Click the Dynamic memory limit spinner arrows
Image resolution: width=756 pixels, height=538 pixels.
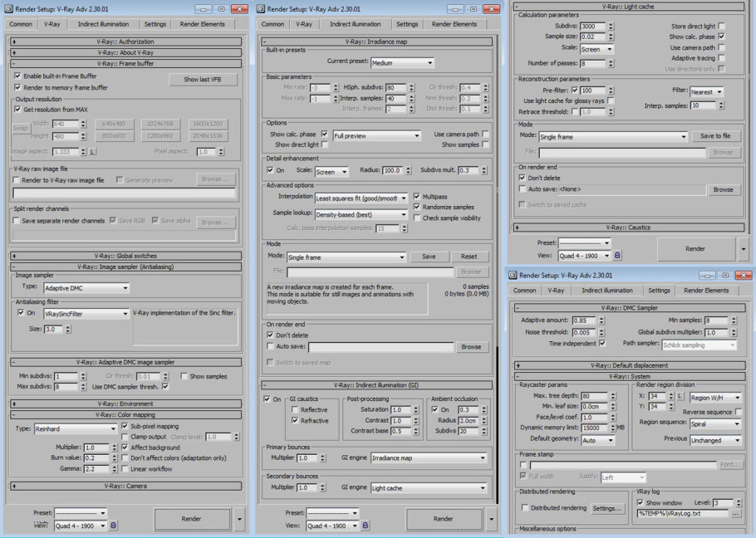tap(612, 428)
